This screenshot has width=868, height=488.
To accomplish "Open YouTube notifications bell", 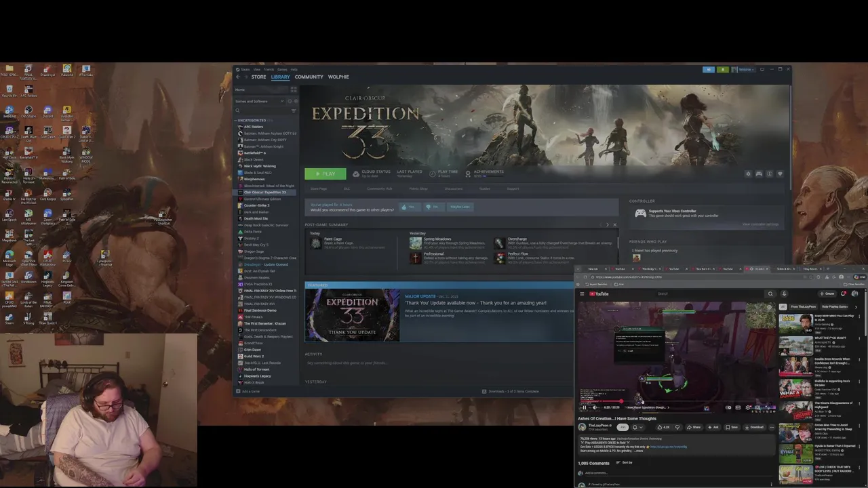I will tap(843, 293).
